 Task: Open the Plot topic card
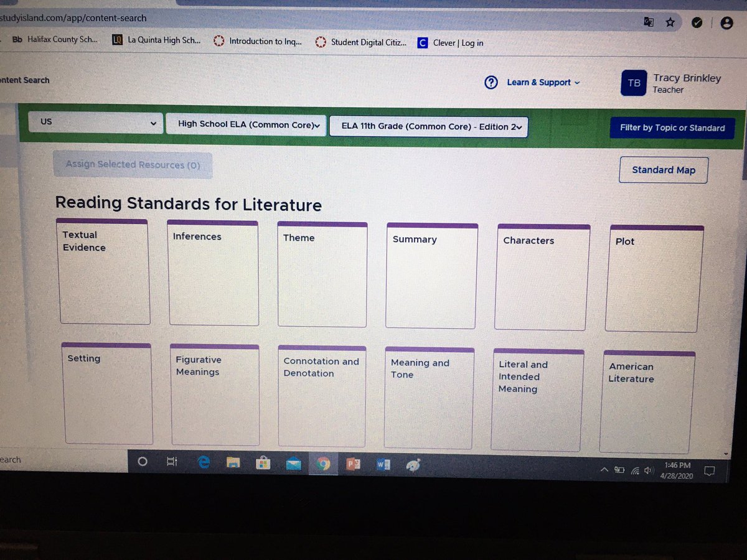654,278
